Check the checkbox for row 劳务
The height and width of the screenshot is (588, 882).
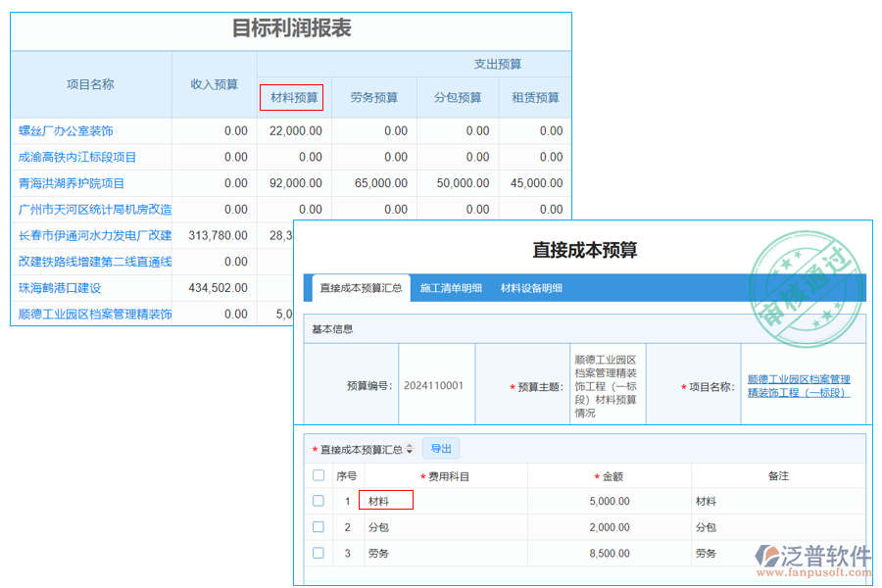point(318,553)
